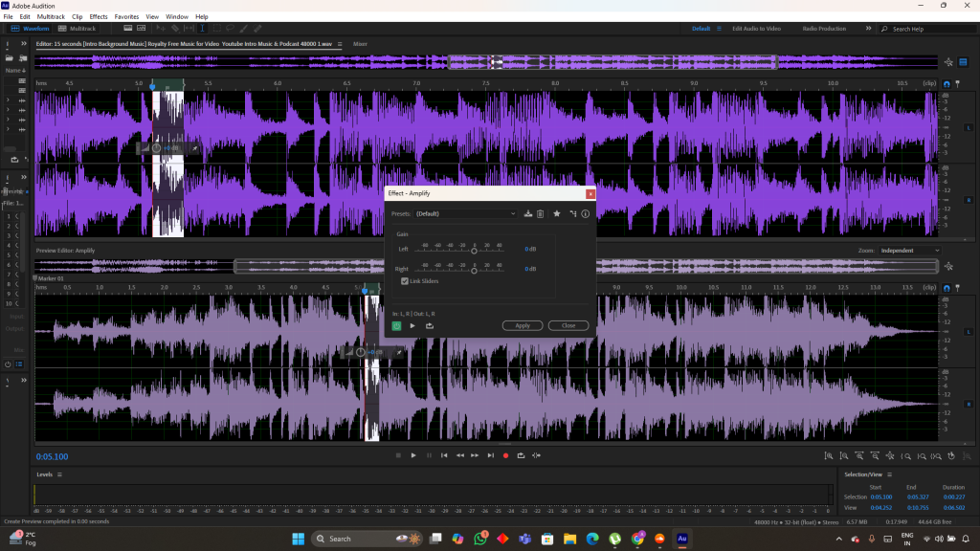The image size is (980, 551).
Task: Click the preview play button in Amplify dialog
Action: point(412,325)
